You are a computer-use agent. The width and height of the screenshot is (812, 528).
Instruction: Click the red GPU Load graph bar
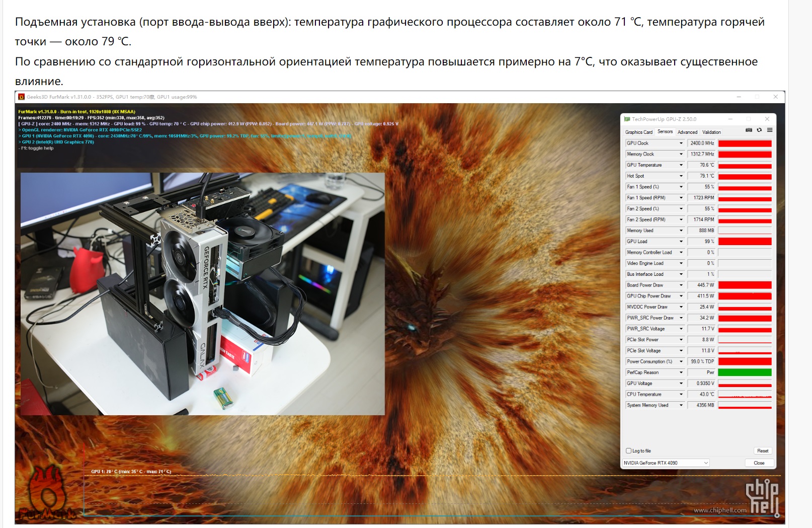pos(745,242)
